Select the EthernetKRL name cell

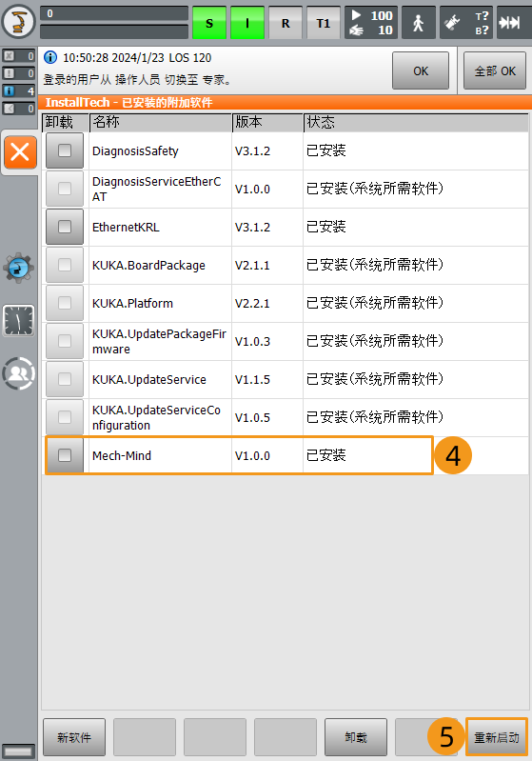tap(161, 227)
